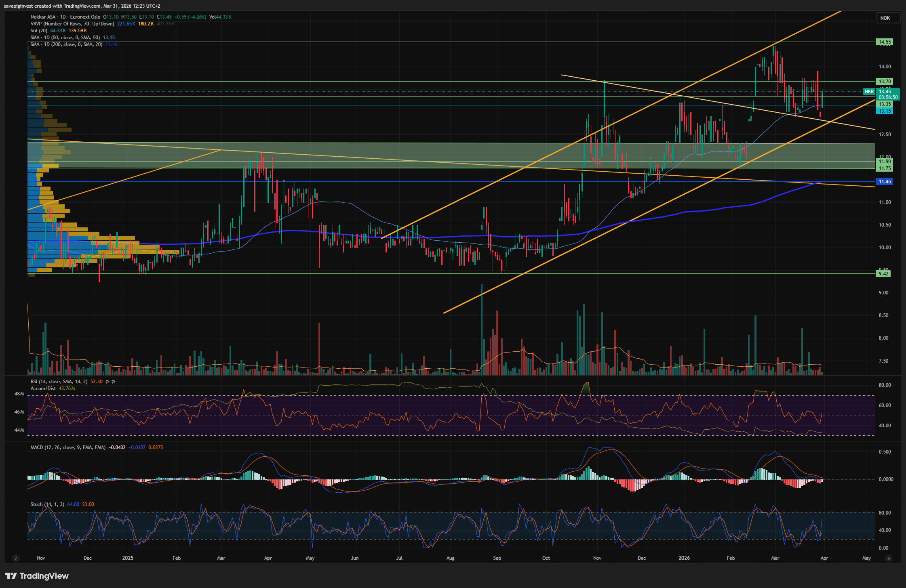
Task: Click the TradingView logo icon
Action: click(x=11, y=576)
